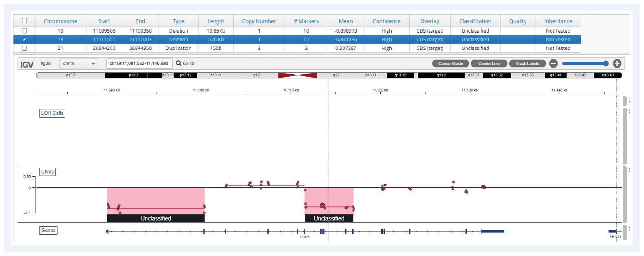Click the 65 kb window size label
This screenshot has height=256, width=644.
pyautogui.click(x=188, y=63)
